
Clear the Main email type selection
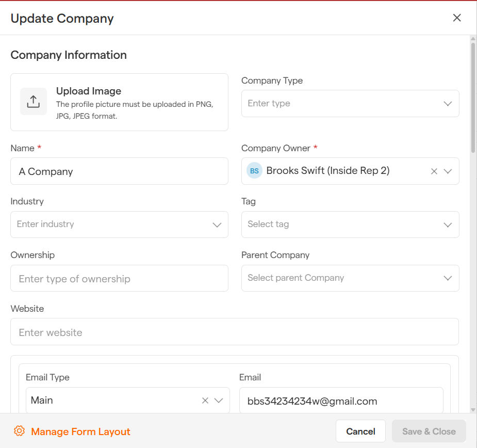tap(205, 401)
